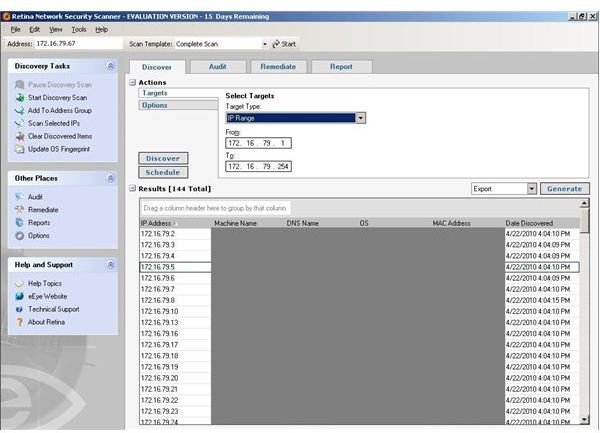
Task: Select the row with IP 172.16.79.10
Action: click(x=360, y=311)
